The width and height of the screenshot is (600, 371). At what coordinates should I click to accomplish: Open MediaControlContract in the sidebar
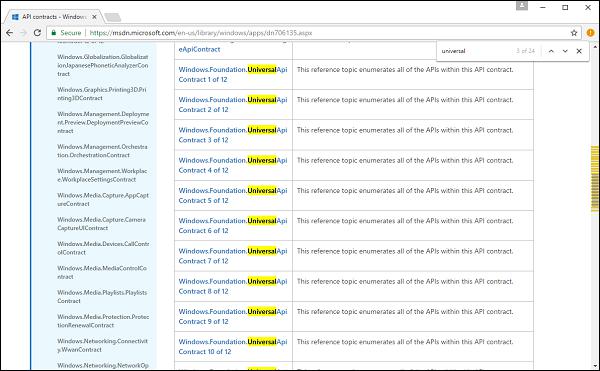click(x=102, y=272)
